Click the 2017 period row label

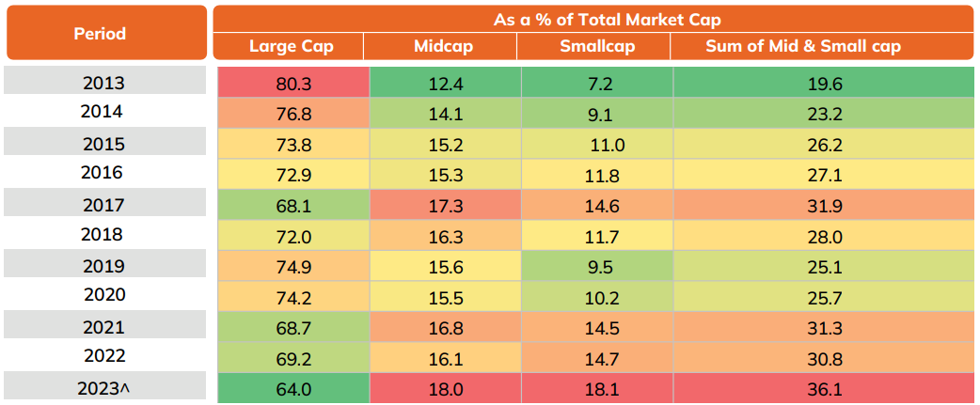(x=103, y=204)
